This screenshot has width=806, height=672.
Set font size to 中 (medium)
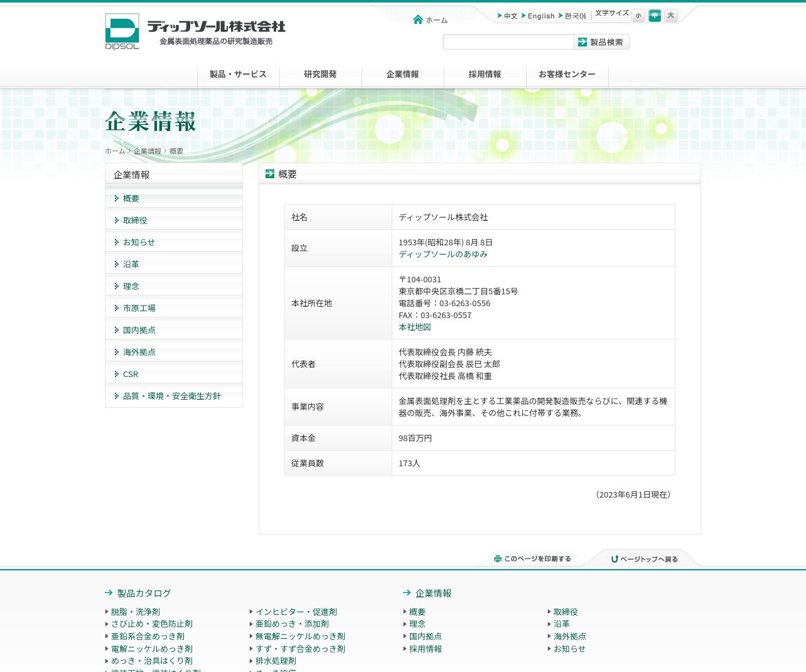point(655,16)
